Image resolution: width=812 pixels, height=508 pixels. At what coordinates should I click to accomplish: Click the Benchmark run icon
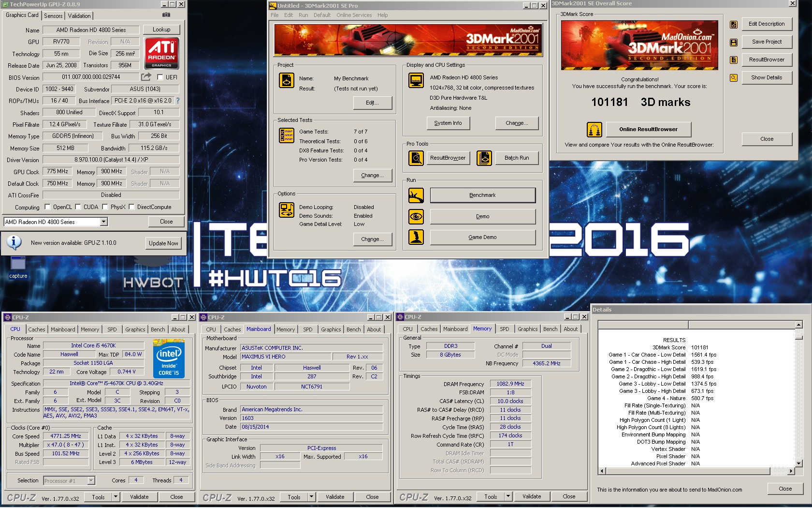click(x=416, y=195)
